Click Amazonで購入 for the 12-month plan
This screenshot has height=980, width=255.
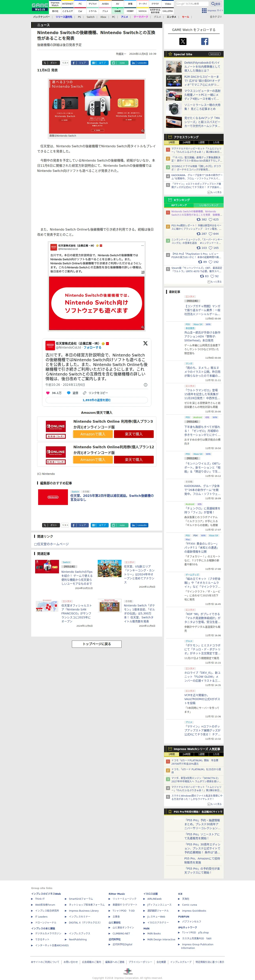93,460
